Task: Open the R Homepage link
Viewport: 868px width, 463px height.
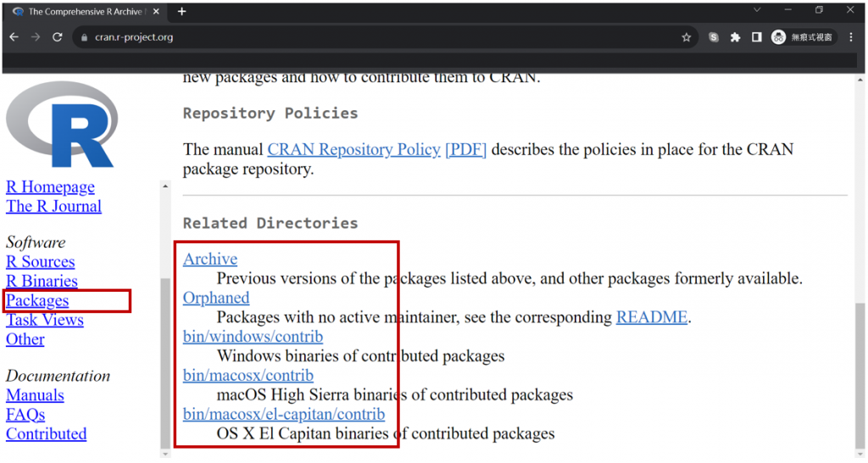Action: click(x=50, y=187)
